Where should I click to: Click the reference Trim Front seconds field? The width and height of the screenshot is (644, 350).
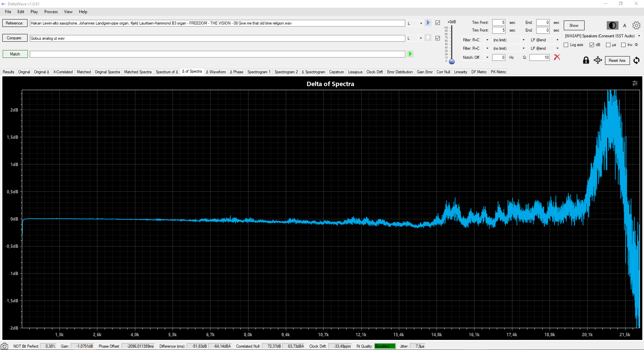pos(499,23)
